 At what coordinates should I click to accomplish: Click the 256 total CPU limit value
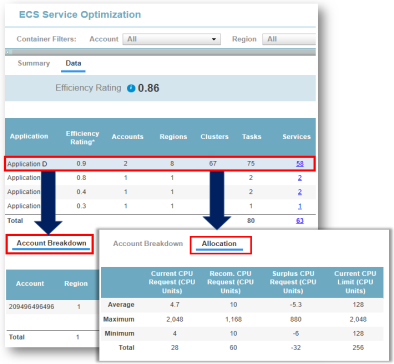click(358, 348)
